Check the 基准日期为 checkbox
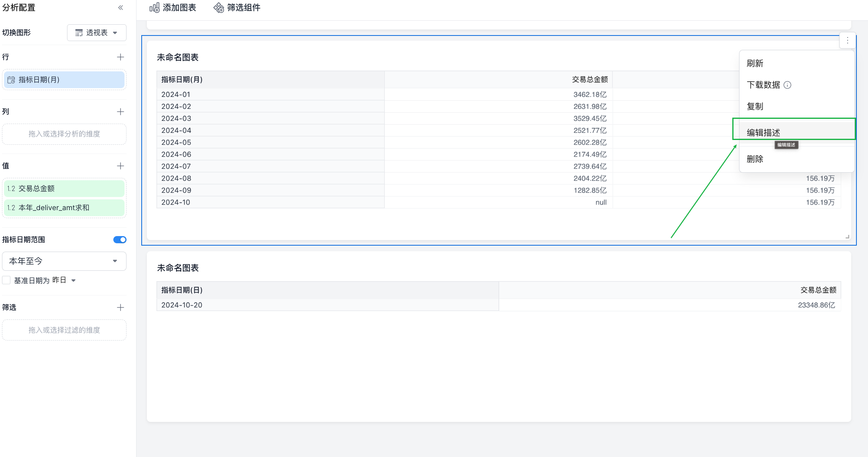 tap(6, 280)
